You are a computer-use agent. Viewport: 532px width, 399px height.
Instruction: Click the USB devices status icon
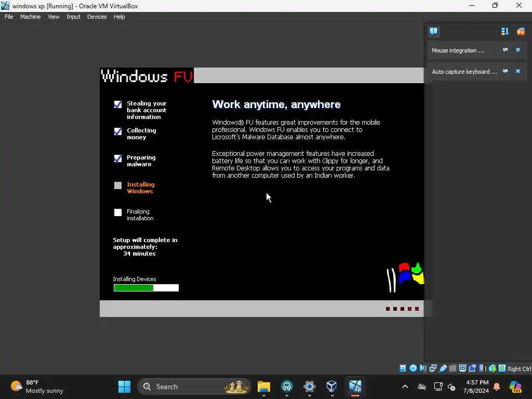pos(443,368)
